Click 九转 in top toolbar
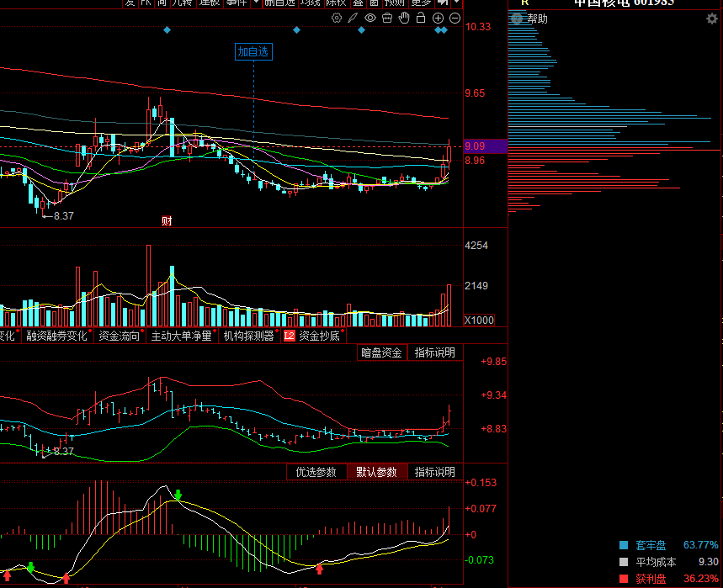This screenshot has height=588, width=723. click(x=182, y=3)
